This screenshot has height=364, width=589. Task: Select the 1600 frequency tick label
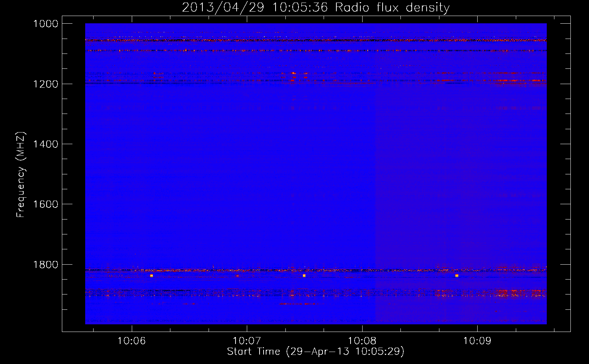(46, 204)
